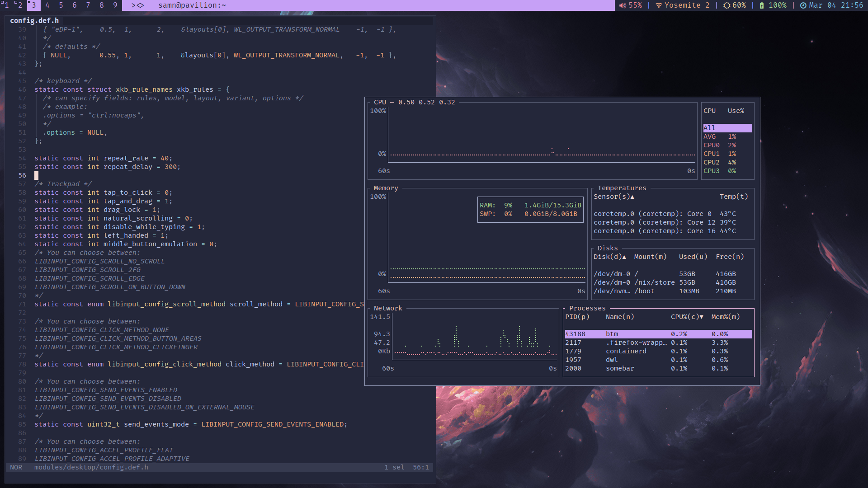
Task: Switch to workspace tag 9
Action: click(115, 5)
